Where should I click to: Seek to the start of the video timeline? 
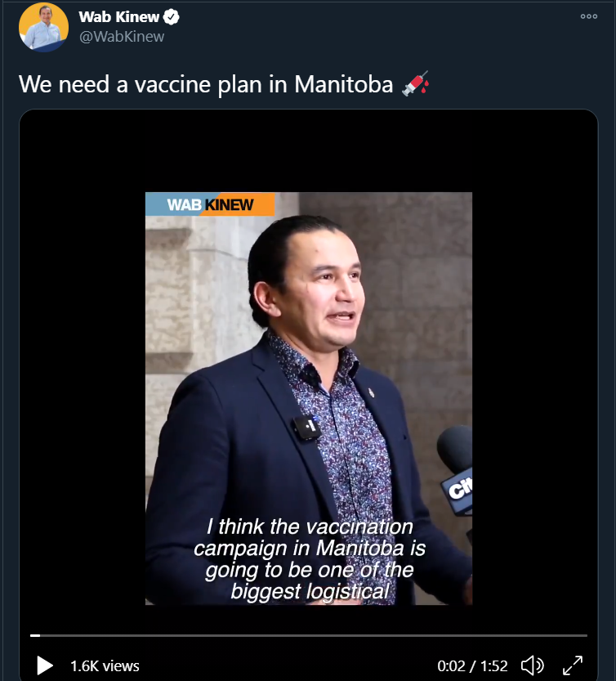pos(31,635)
